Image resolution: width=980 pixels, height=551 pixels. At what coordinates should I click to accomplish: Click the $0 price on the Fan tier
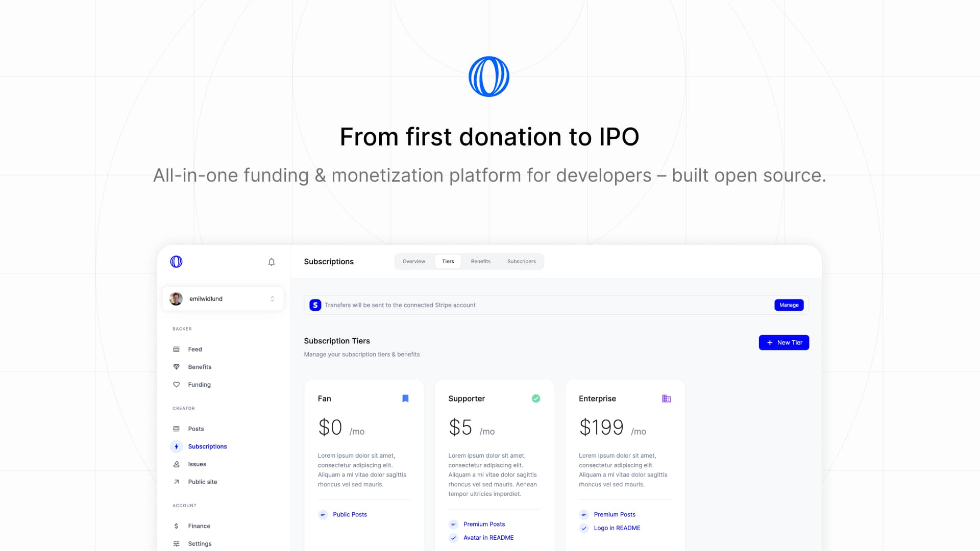(330, 427)
